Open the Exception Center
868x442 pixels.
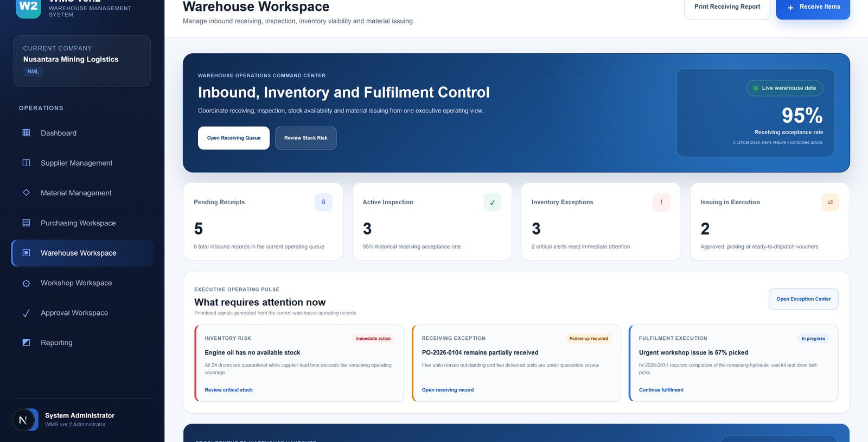[803, 299]
